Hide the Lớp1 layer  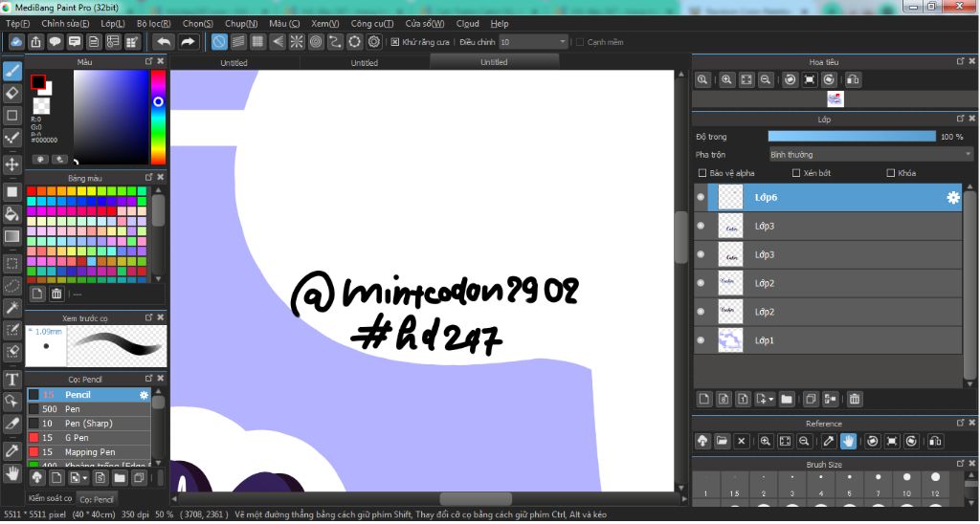point(701,340)
